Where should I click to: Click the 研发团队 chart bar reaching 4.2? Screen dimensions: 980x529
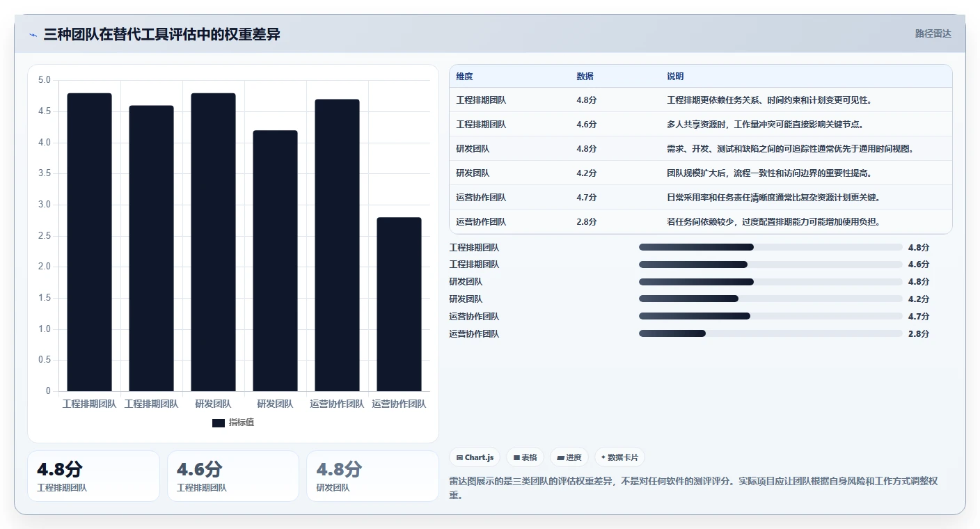tap(276, 261)
